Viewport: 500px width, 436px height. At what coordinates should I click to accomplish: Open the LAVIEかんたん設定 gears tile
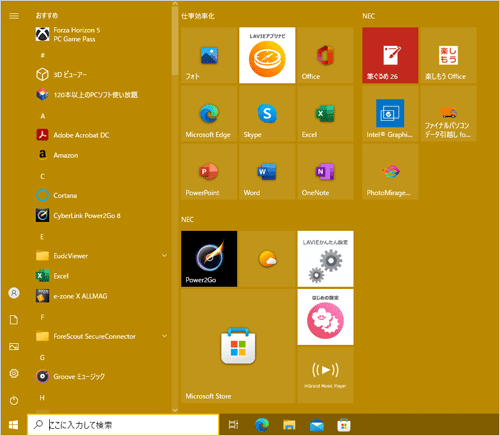click(325, 259)
